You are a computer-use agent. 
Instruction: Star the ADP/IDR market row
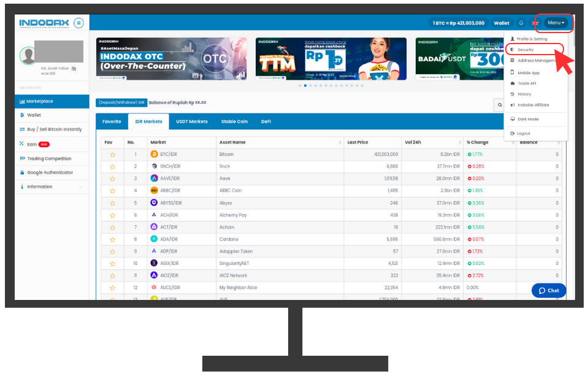click(112, 252)
